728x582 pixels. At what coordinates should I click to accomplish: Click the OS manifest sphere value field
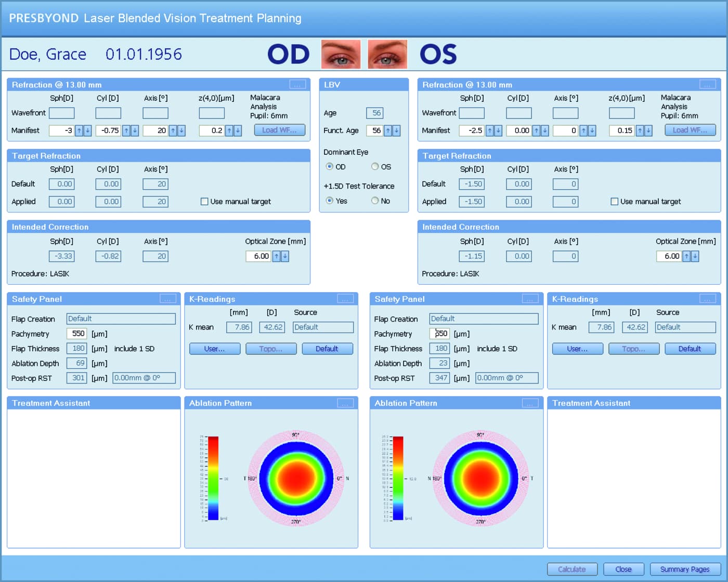[472, 130]
